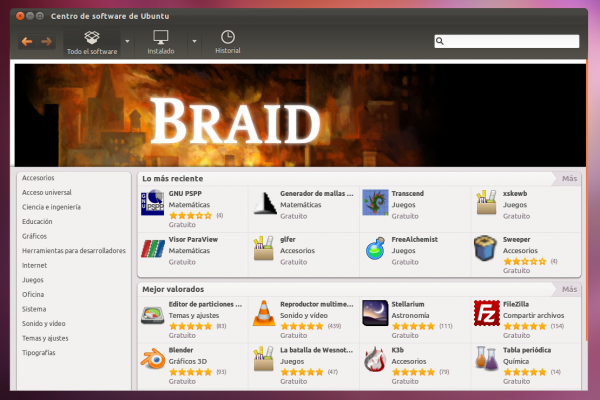
Task: Click the Stellarium icon
Action: coord(375,313)
